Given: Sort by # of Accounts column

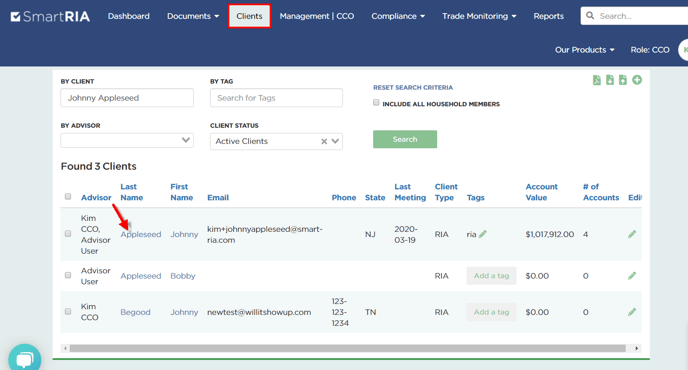Looking at the screenshot, I should pyautogui.click(x=601, y=192).
